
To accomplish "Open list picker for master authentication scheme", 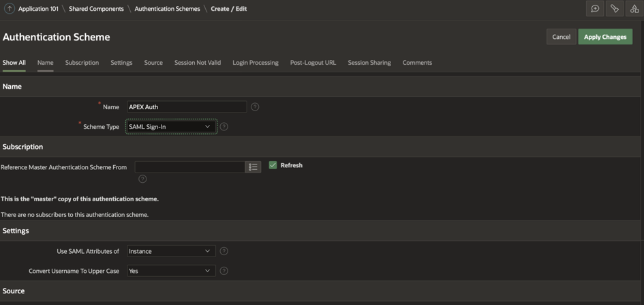I will pyautogui.click(x=253, y=167).
